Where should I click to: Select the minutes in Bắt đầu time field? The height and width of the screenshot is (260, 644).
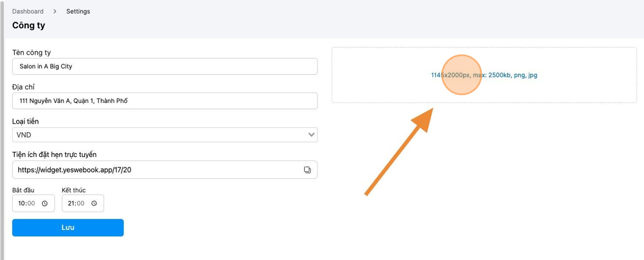pyautogui.click(x=32, y=203)
